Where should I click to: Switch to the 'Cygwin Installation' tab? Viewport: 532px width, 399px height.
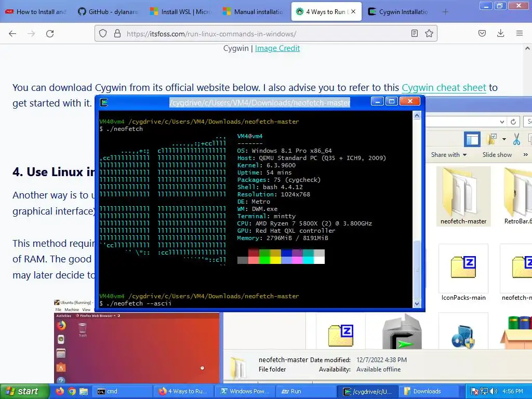(x=398, y=12)
